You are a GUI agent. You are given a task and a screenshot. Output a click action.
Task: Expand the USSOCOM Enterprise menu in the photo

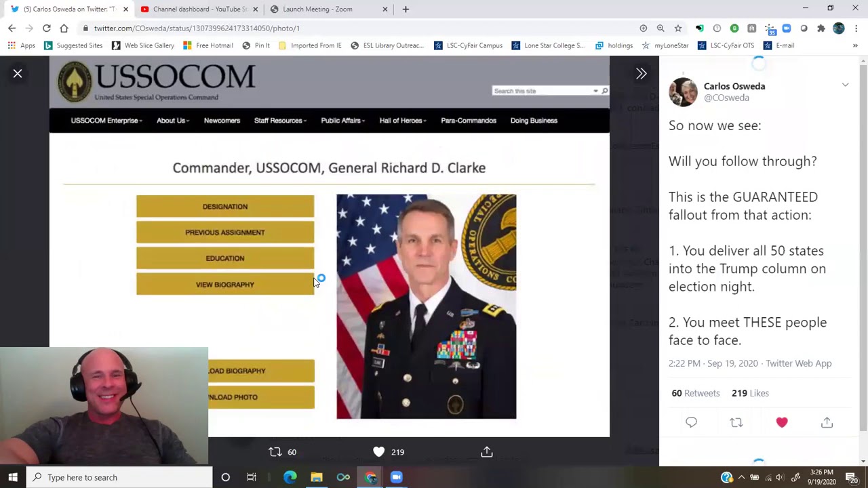(106, 121)
